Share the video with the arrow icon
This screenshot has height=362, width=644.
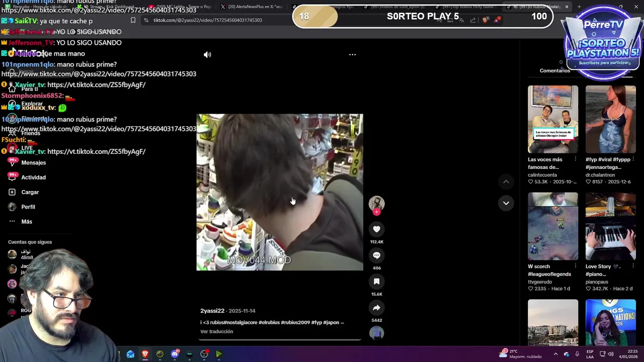coord(376,308)
